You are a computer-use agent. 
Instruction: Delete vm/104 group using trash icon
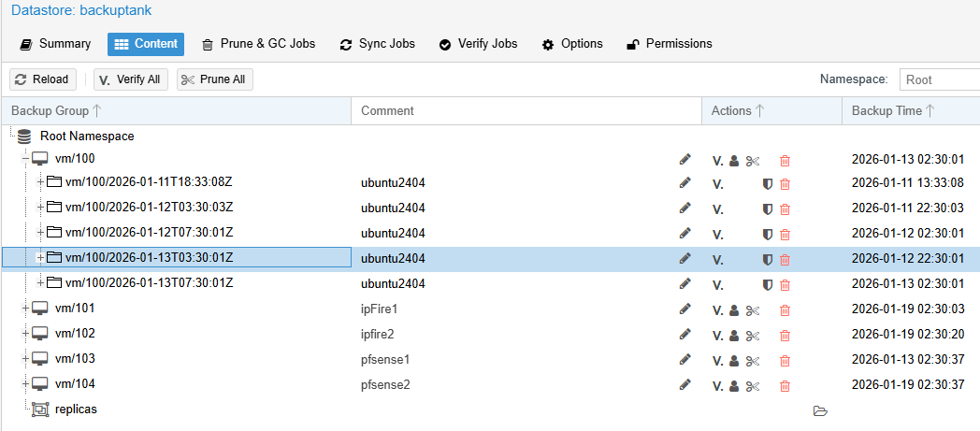tap(785, 385)
